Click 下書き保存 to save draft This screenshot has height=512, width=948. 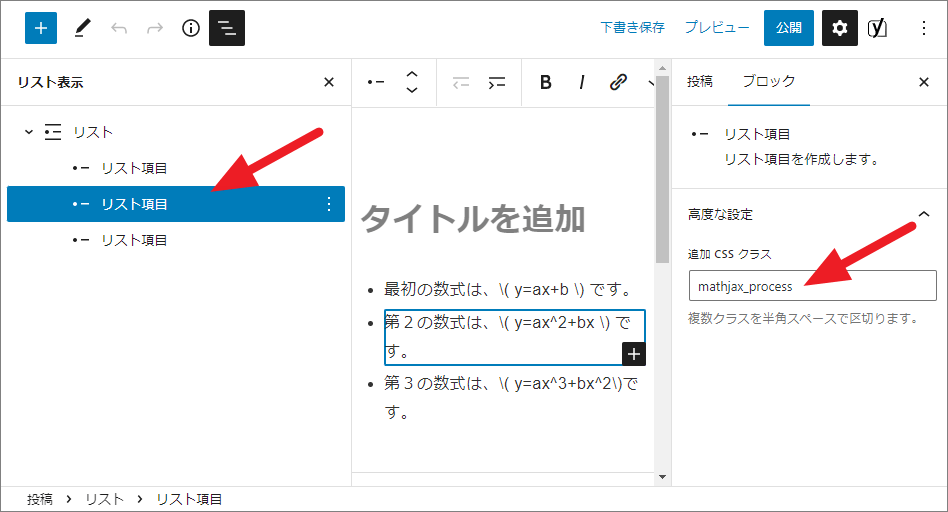pos(632,28)
